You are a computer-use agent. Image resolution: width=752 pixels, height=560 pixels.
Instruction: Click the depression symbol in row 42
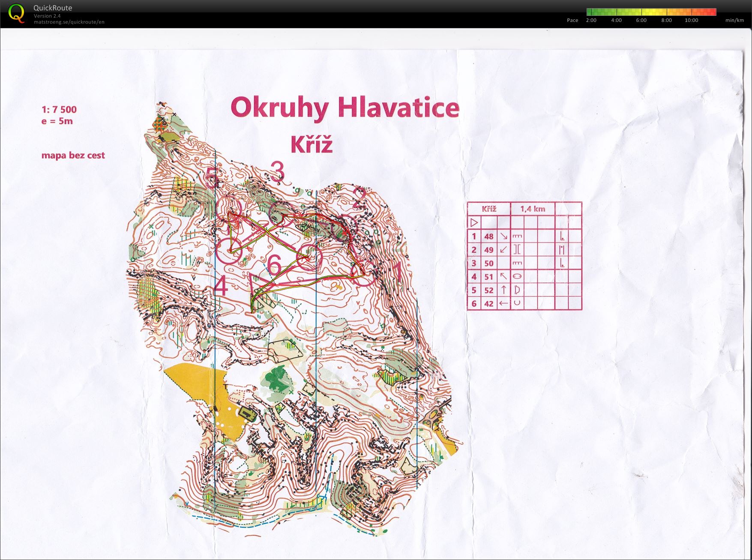click(517, 303)
